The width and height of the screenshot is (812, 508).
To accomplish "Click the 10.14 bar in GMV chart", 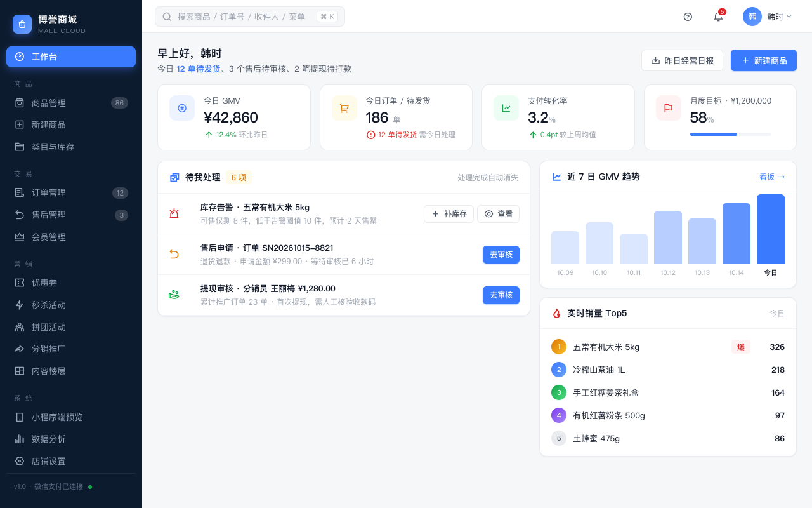I will click(737, 234).
